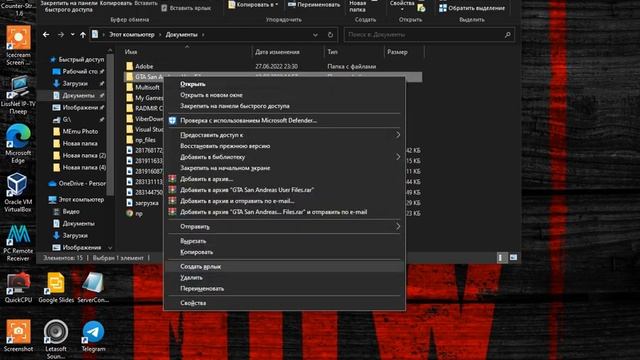Choose 'Создать ярлык' menu entry
This screenshot has height=360, width=640.
coord(284,267)
